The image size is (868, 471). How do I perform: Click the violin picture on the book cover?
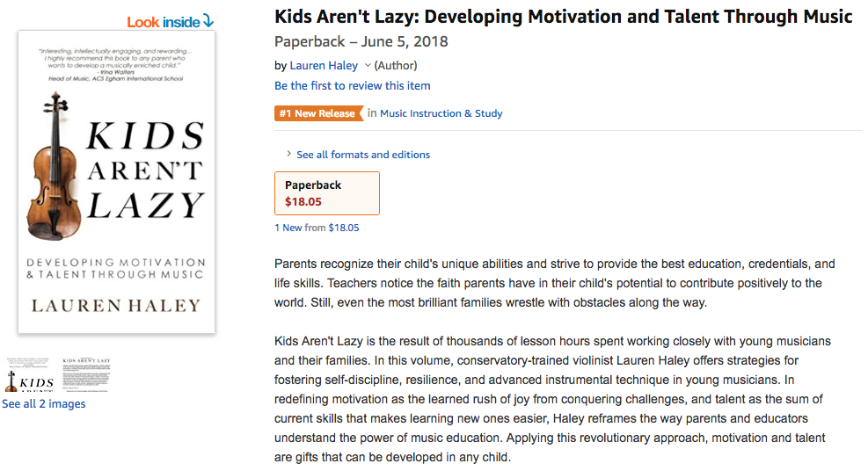(54, 170)
